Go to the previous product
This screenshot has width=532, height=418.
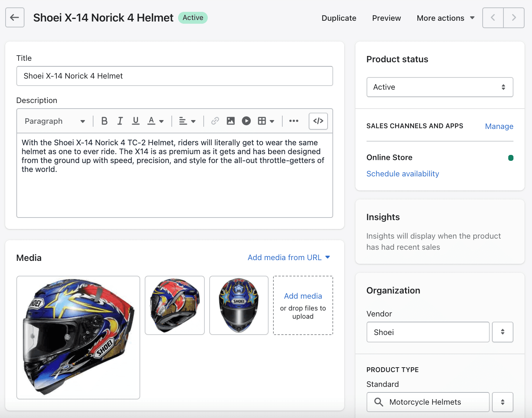click(x=493, y=17)
